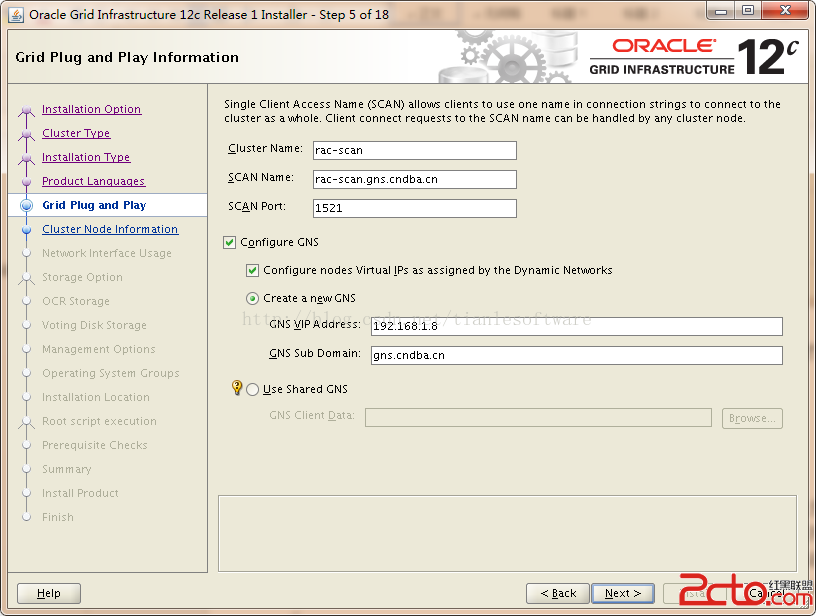
Task: Click the Root script execution step text
Action: 99,420
